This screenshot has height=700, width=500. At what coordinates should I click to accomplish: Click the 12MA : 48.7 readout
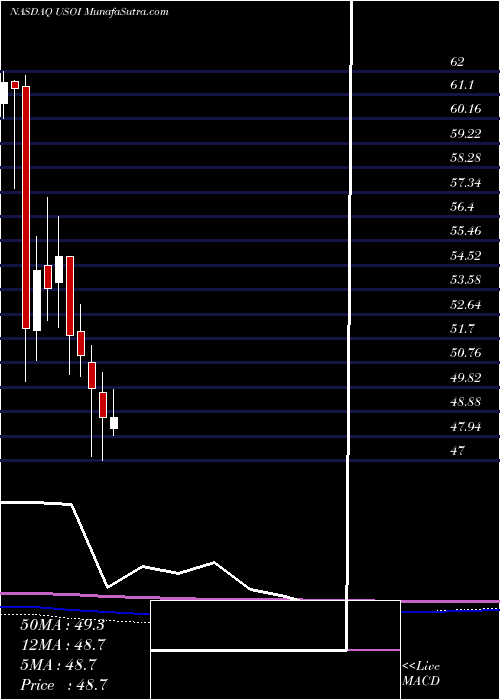click(63, 645)
